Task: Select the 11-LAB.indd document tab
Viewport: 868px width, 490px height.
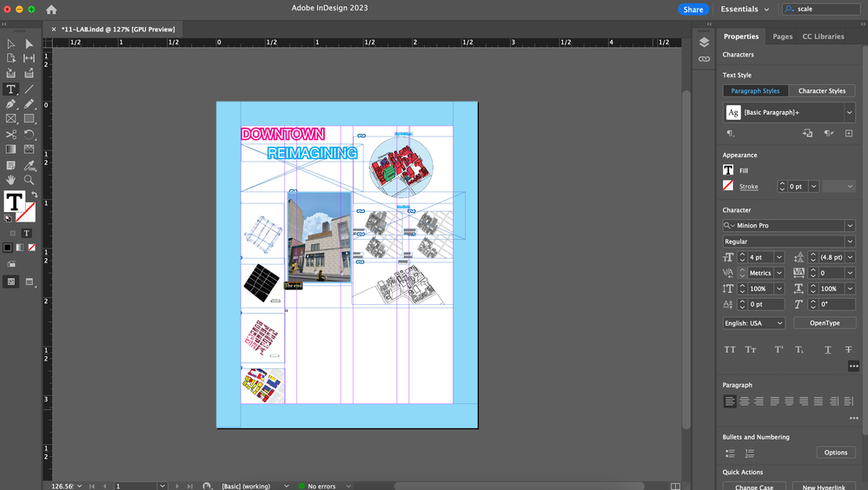Action: 118,30
